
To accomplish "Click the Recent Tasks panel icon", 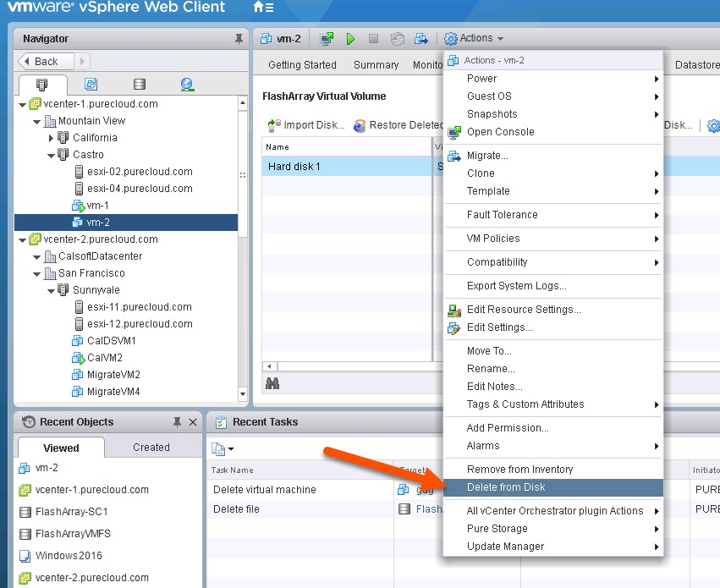I will click(x=222, y=422).
